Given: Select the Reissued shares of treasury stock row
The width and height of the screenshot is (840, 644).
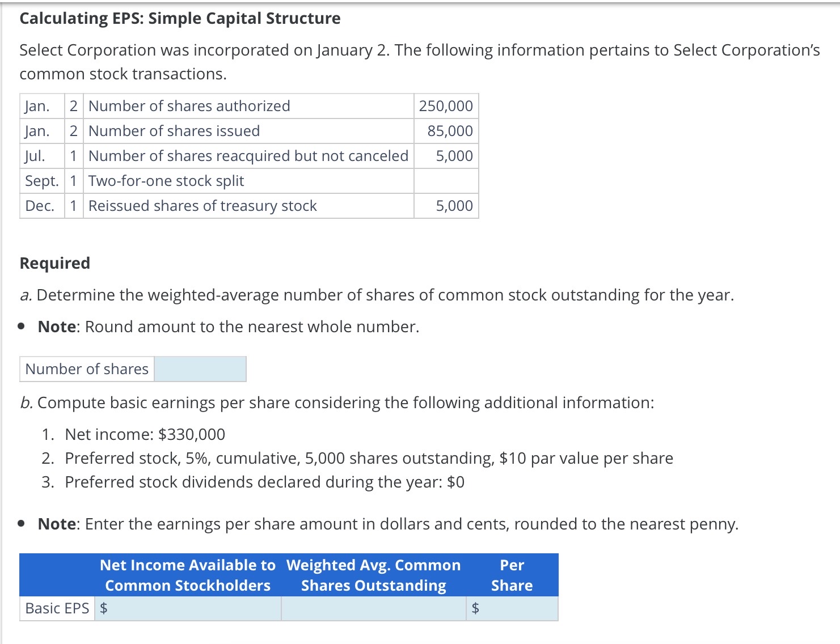Looking at the screenshot, I should pos(202,205).
